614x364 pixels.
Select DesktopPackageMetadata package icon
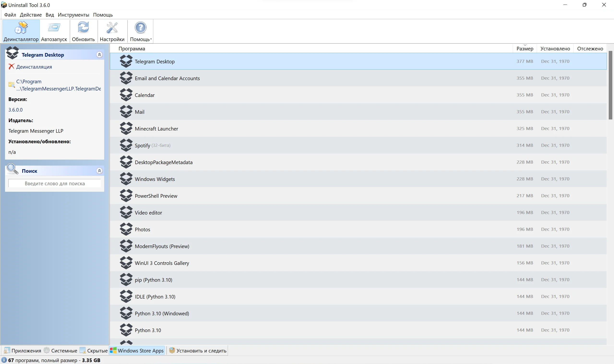[x=126, y=162]
